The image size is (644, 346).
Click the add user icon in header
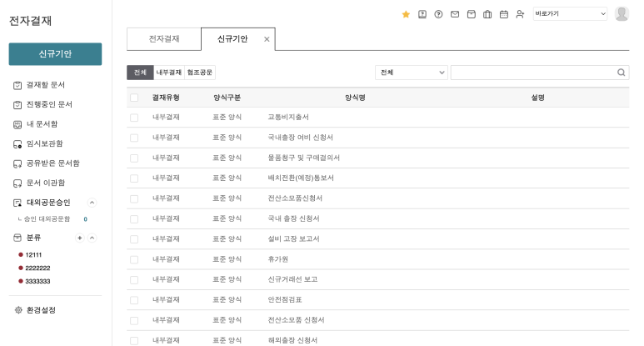[520, 14]
